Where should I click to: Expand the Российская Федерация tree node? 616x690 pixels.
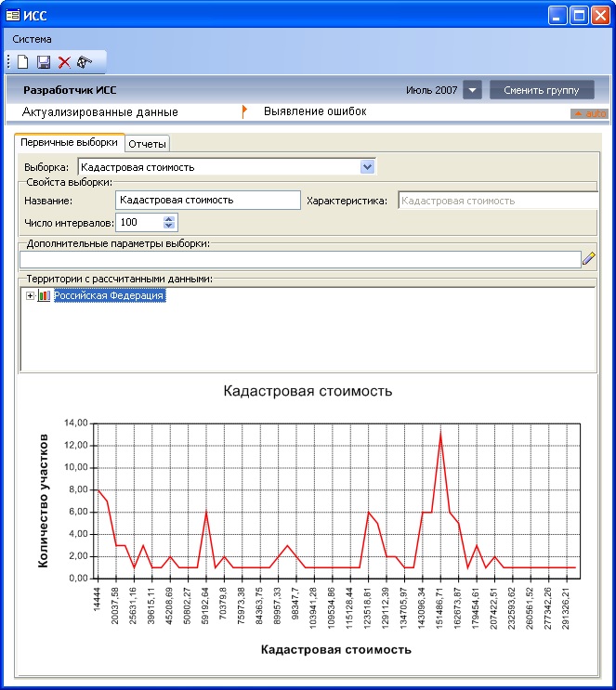31,296
